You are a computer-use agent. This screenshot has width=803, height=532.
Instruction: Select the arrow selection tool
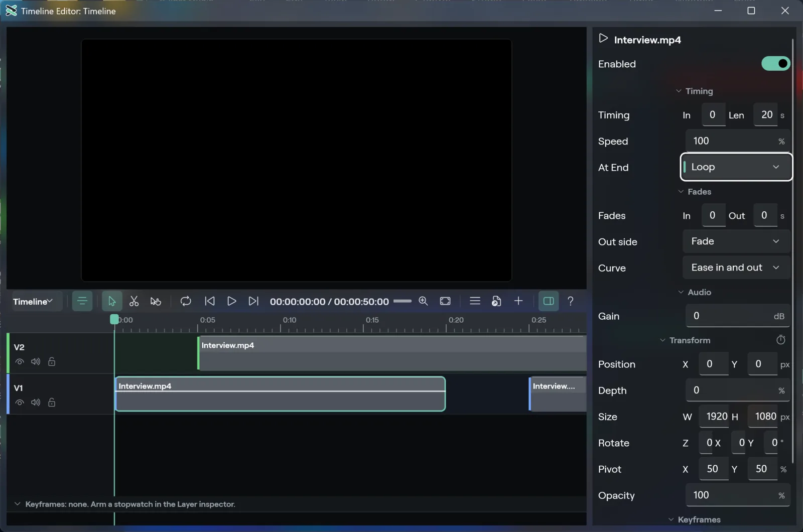tap(112, 301)
